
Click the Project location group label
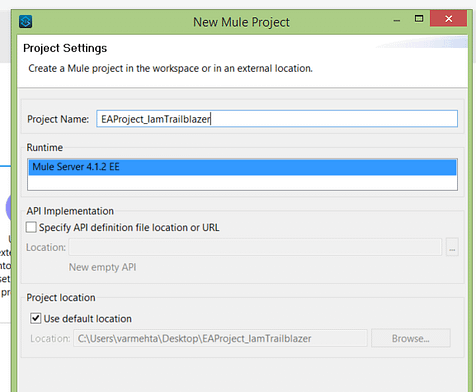61,297
